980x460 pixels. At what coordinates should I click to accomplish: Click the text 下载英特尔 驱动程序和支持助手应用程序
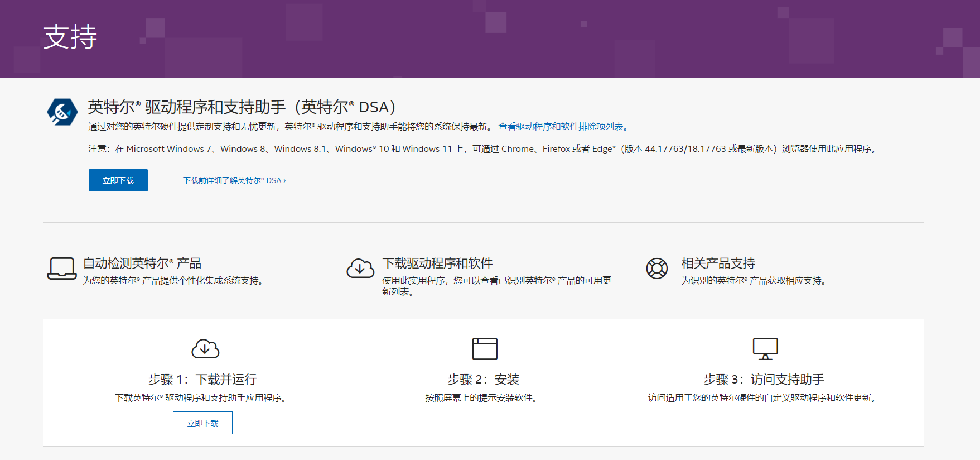pyautogui.click(x=201, y=398)
